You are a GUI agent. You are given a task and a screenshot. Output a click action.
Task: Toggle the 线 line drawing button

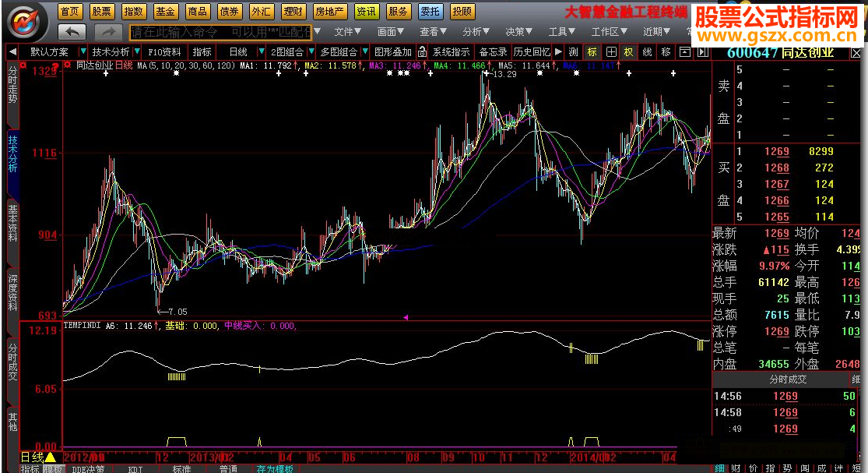pyautogui.click(x=647, y=51)
